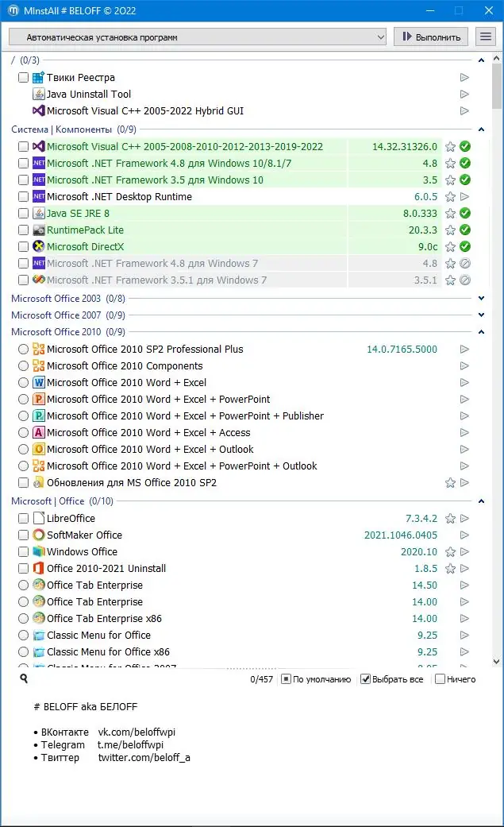This screenshot has height=827, width=504.
Task: Click the Microsoft DirectX app icon
Action: click(38, 246)
